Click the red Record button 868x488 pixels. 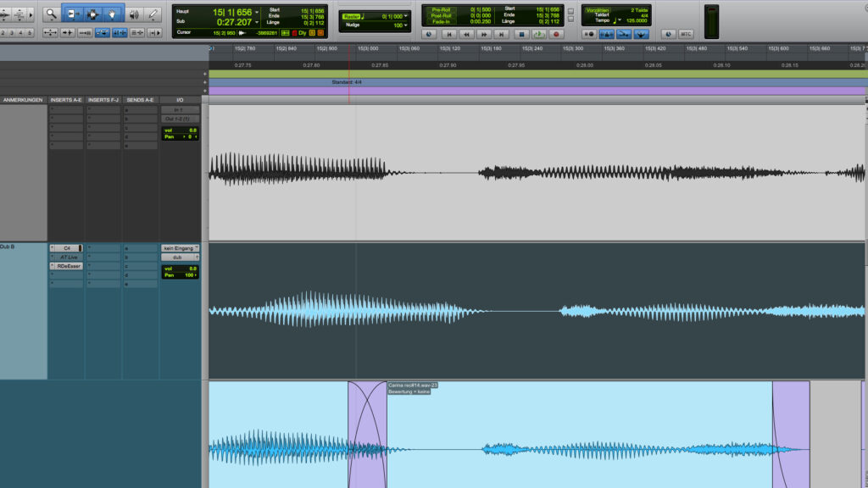pos(556,34)
